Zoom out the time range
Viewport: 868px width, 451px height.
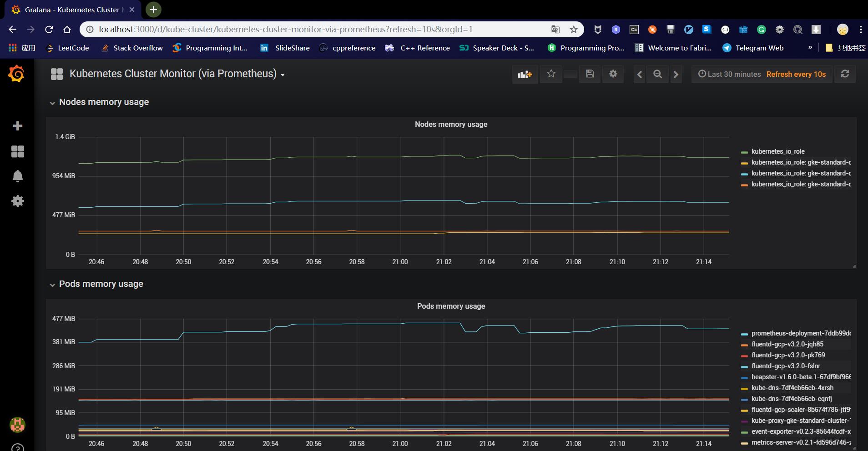pos(657,74)
